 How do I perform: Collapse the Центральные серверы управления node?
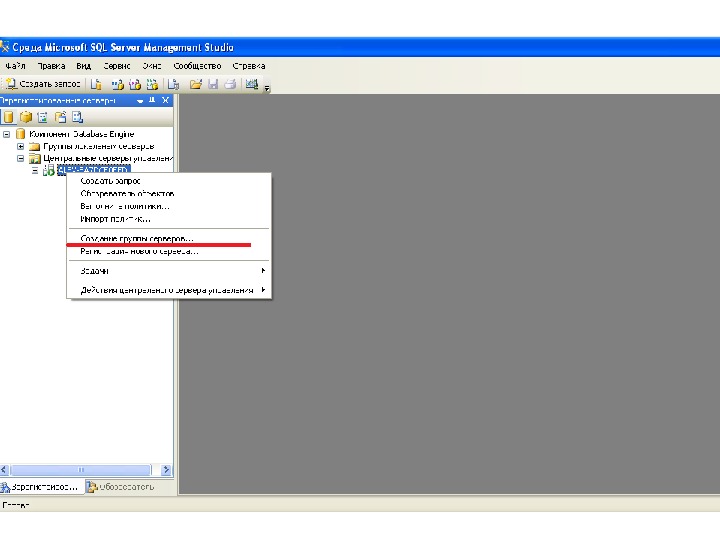click(20, 158)
